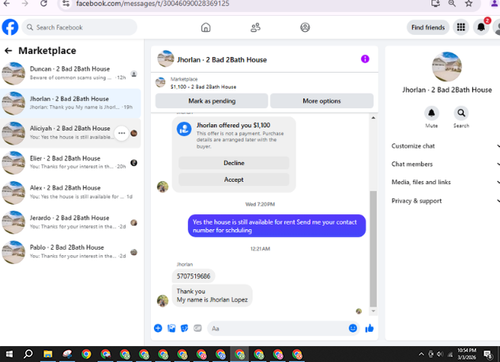Show hidden system tray icons
Viewport: 500px width, 362px height.
click(421, 354)
